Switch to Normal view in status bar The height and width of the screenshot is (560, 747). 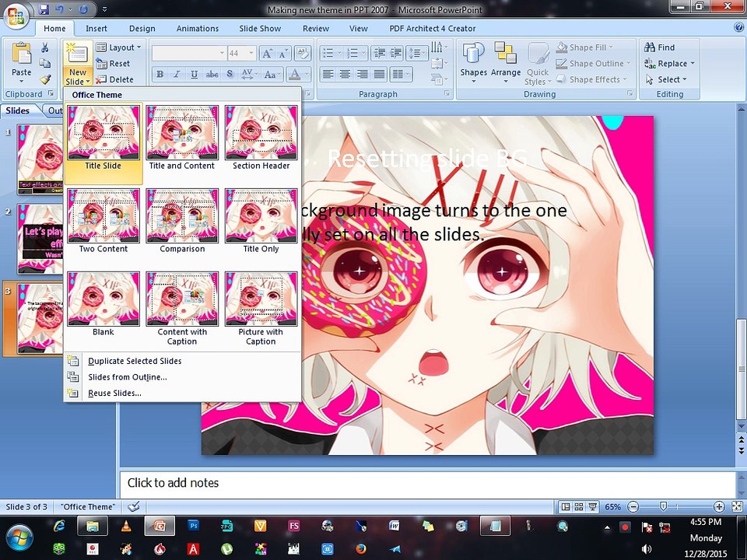point(566,506)
